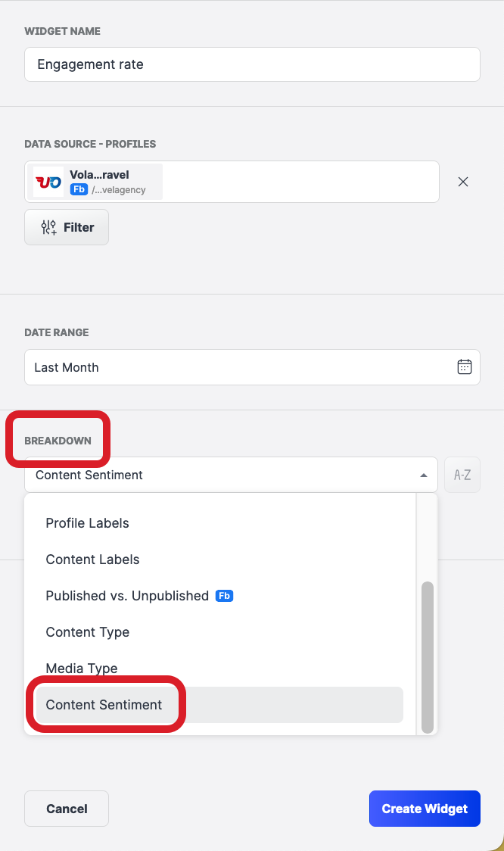Select Content Labels from the breakdown list
The image size is (504, 851).
coord(92,560)
